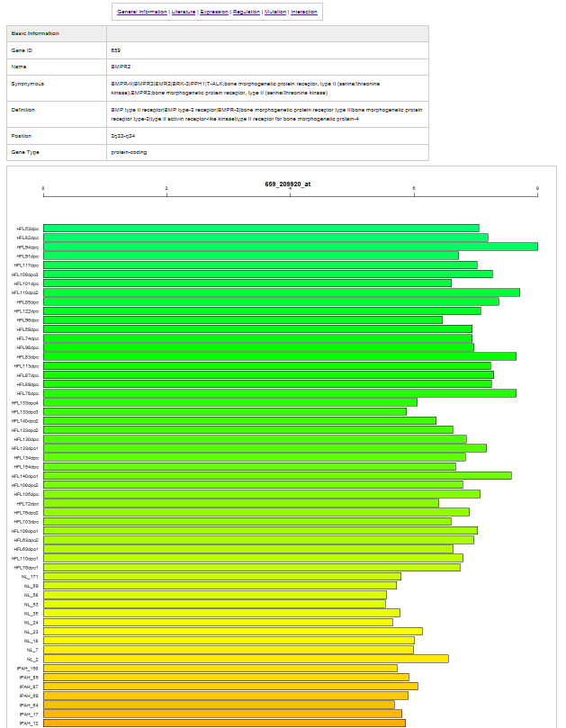Open the Regulation section link

point(247,12)
